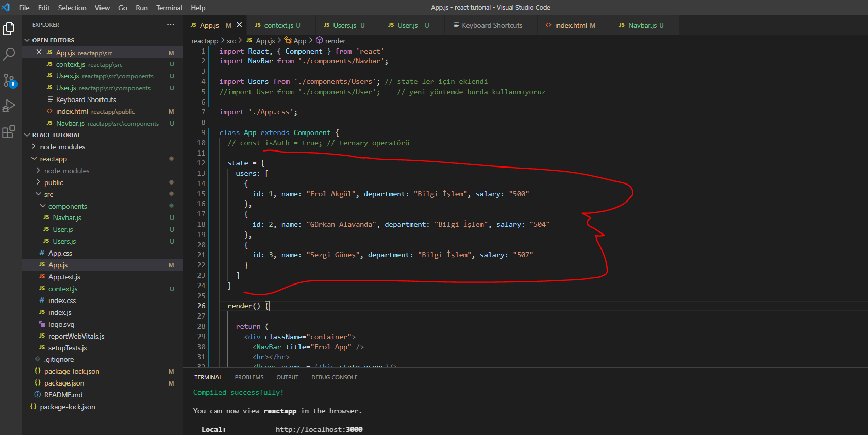This screenshot has height=435, width=868.
Task: Click the Explorer more actions ellipsis
Action: 171,25
